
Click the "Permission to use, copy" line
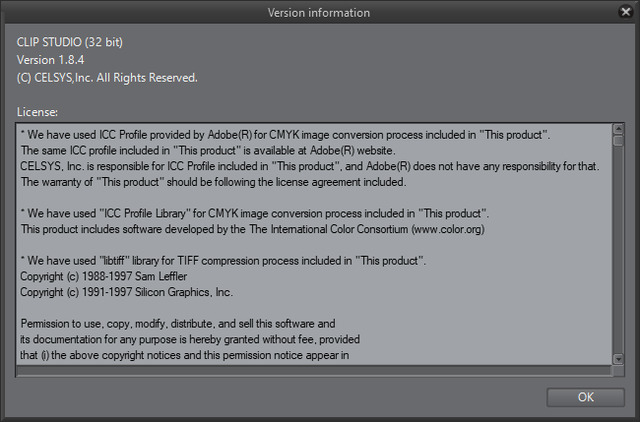(x=177, y=323)
